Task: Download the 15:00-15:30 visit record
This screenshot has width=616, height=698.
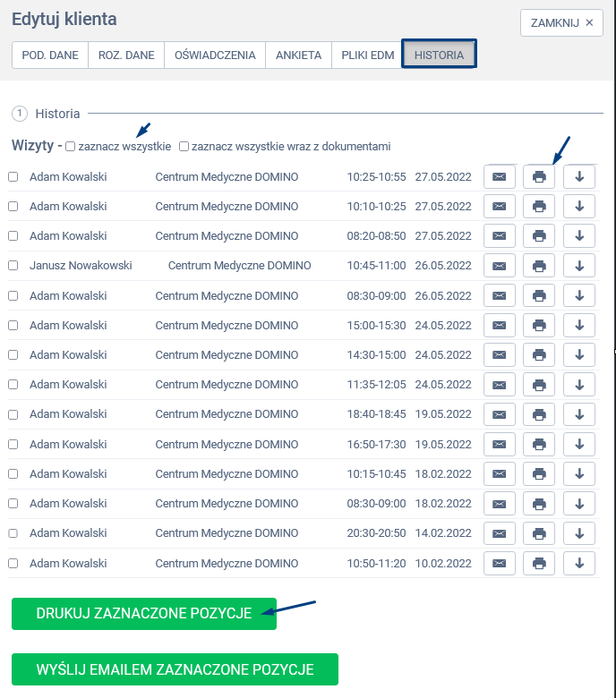Action: pos(579,326)
